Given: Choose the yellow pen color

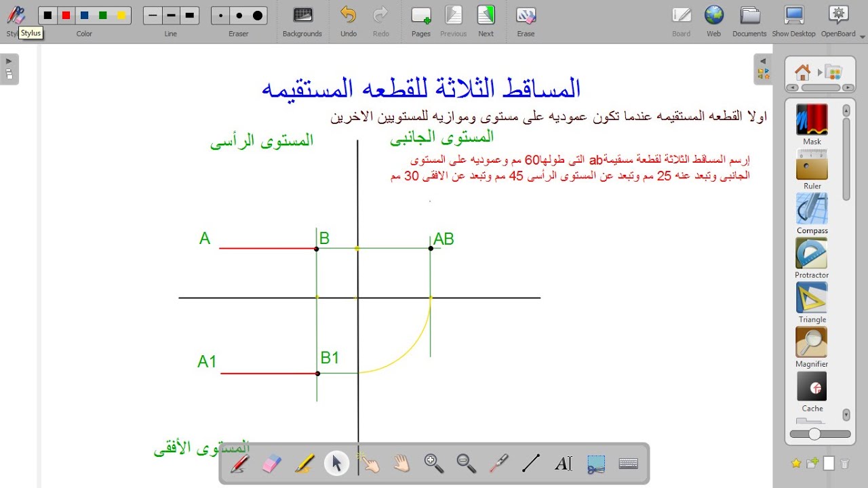Looking at the screenshot, I should point(121,15).
